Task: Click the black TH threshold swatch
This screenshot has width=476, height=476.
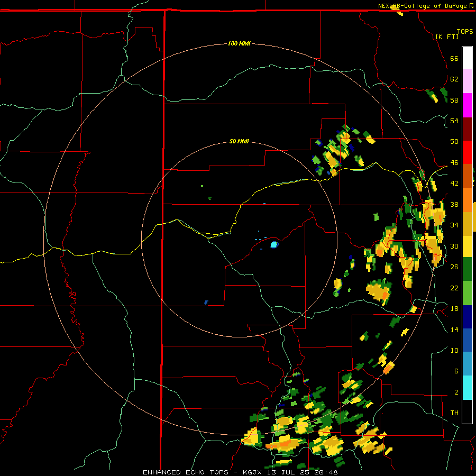Action: [x=467, y=411]
